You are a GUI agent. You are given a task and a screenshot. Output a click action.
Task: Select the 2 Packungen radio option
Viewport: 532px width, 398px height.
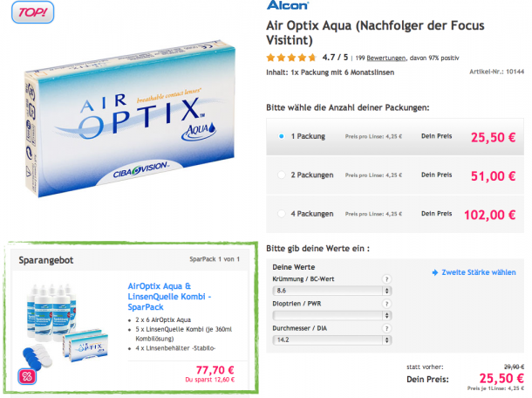click(x=282, y=175)
